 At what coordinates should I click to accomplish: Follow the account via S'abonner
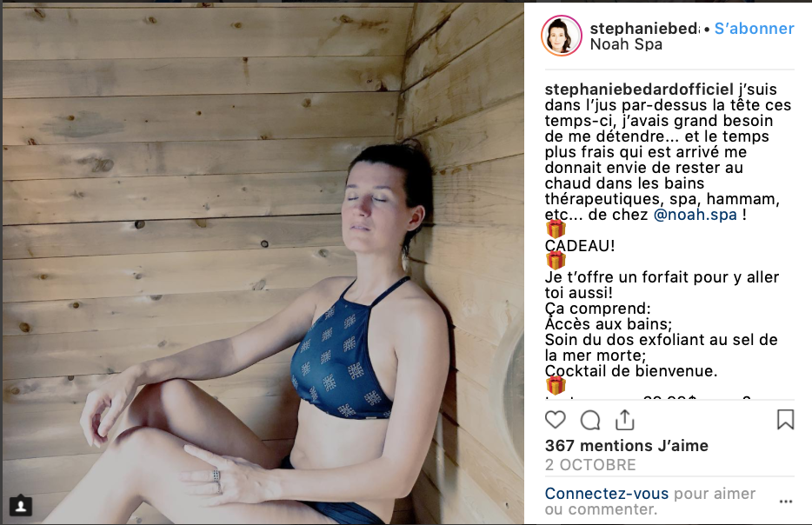tap(754, 29)
